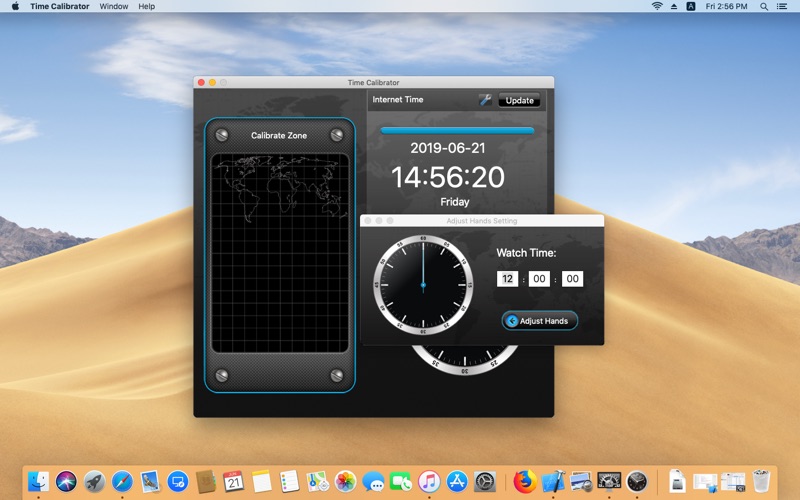
Task: Launch Siri from the Dock
Action: 66,481
